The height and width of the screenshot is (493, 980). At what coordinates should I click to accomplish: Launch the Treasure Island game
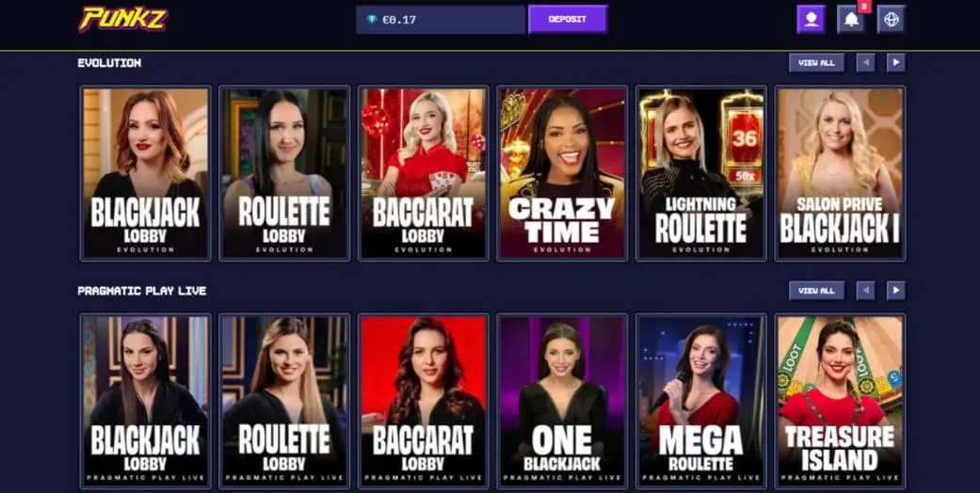tap(840, 401)
